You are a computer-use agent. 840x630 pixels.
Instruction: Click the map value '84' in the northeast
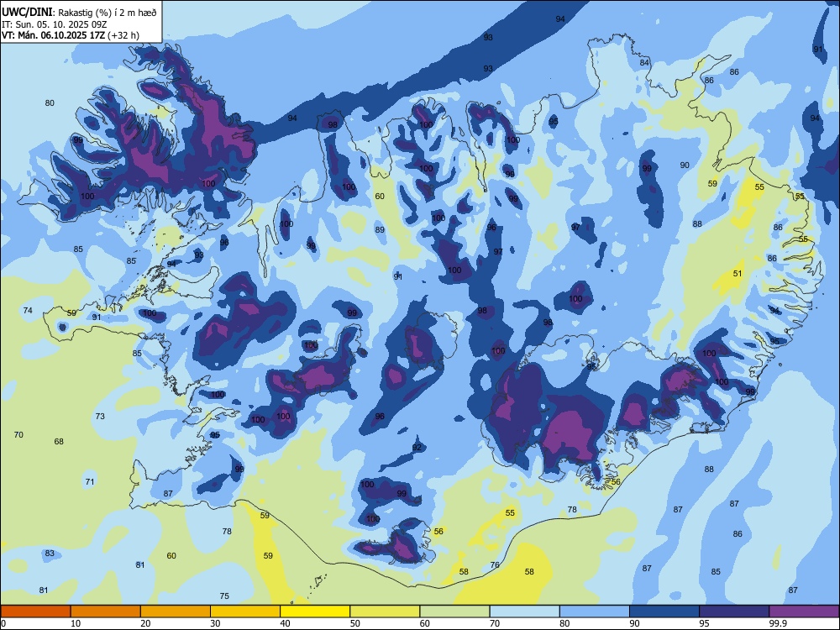click(644, 63)
